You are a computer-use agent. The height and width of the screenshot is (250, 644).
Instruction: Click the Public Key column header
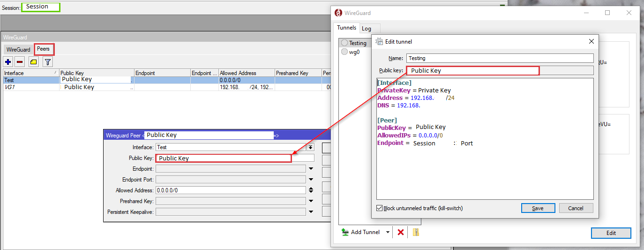click(x=97, y=73)
